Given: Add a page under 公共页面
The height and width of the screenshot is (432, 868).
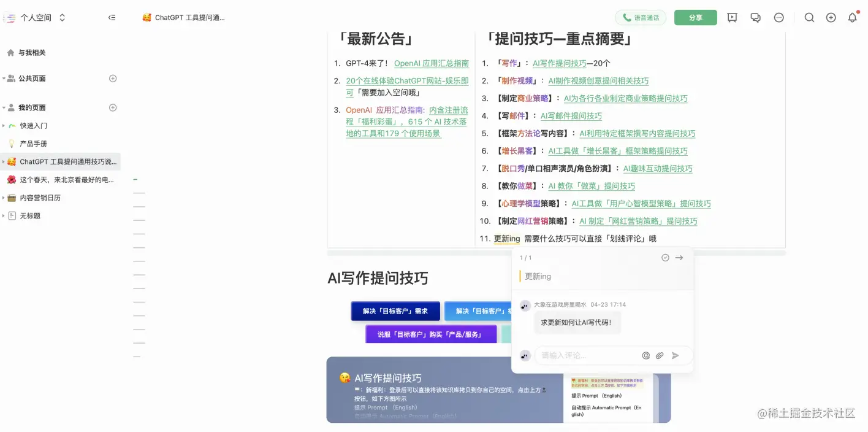Looking at the screenshot, I should tap(113, 79).
